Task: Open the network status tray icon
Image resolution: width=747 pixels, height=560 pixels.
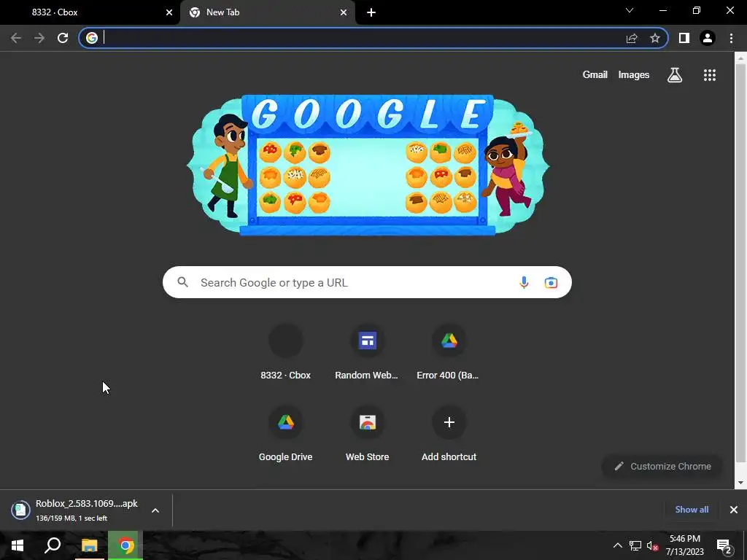Action: coord(635,545)
